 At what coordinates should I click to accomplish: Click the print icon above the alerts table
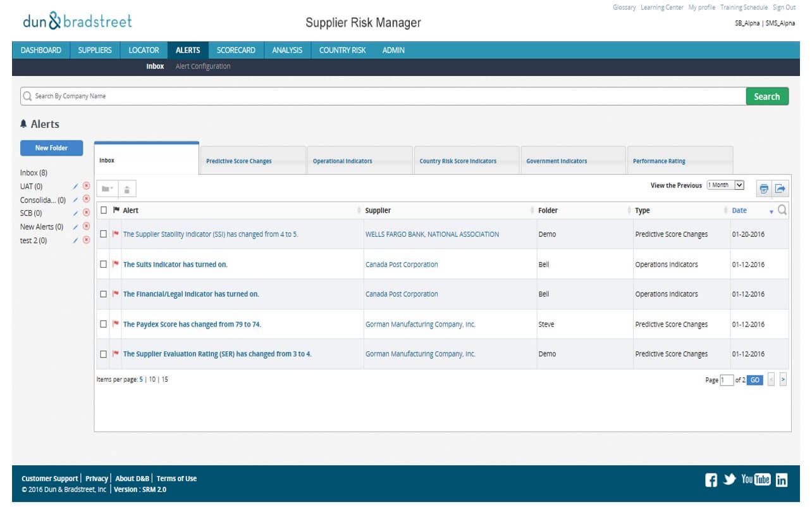point(764,189)
